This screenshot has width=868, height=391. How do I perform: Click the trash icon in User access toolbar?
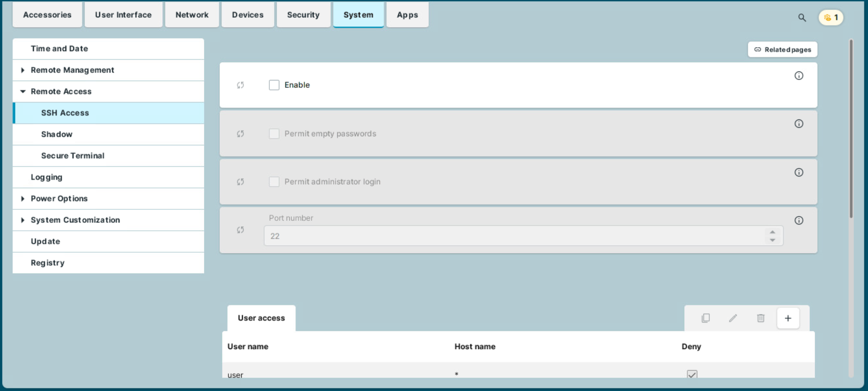pos(760,318)
